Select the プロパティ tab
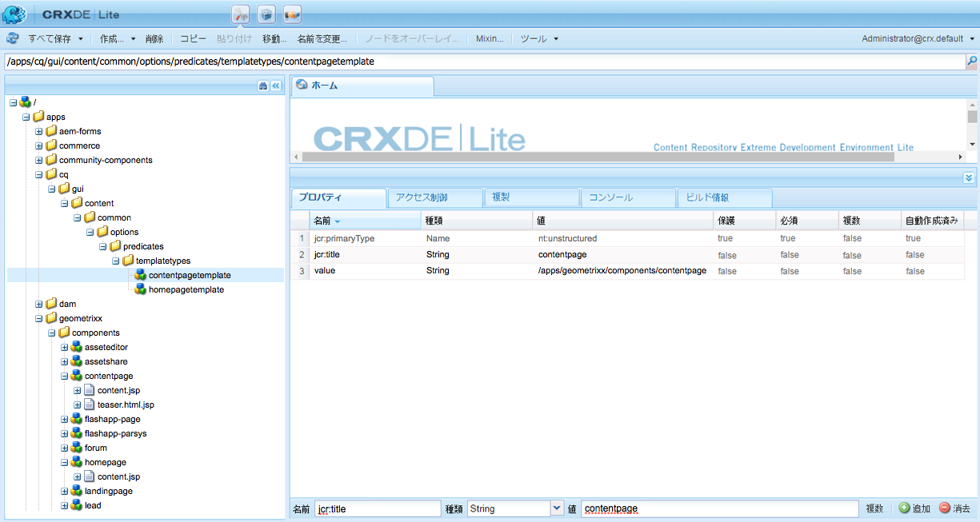Image resolution: width=980 pixels, height=522 pixels. point(338,197)
